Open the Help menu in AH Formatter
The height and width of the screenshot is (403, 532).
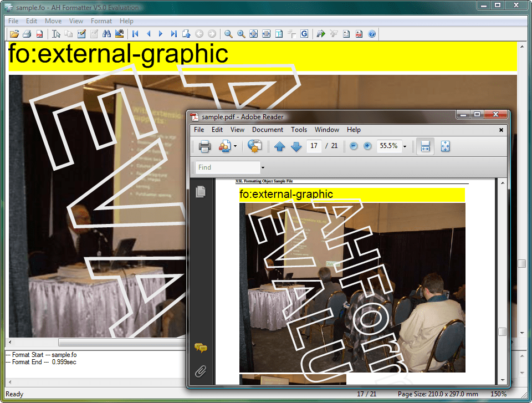[126, 21]
